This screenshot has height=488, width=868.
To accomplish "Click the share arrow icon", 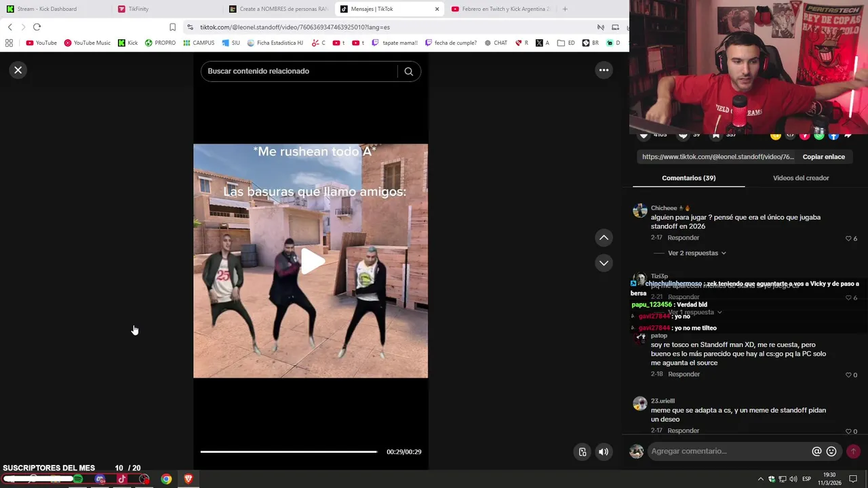I will point(848,135).
